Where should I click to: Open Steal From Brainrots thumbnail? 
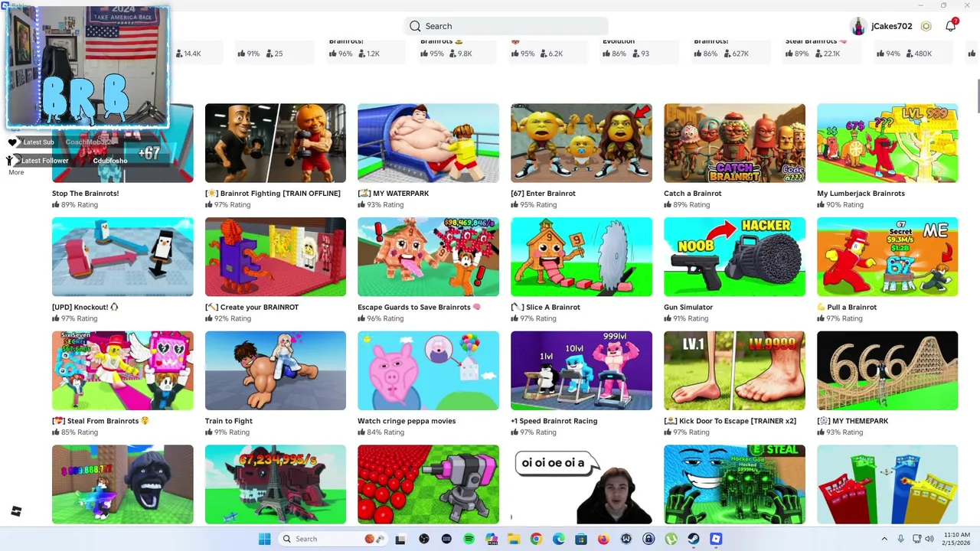click(x=122, y=371)
